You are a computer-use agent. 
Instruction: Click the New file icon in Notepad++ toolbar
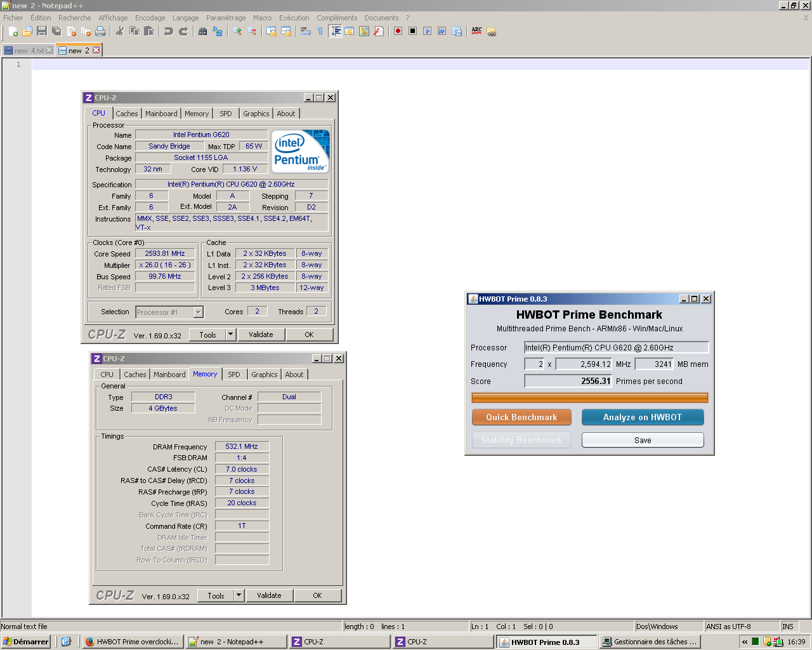tap(13, 31)
